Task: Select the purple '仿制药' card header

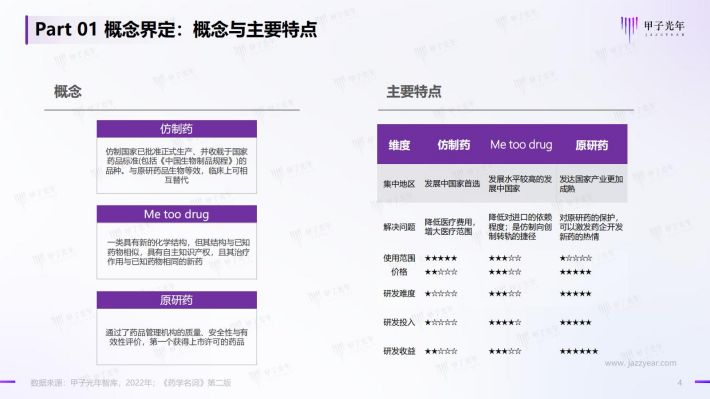Action: tap(177, 129)
